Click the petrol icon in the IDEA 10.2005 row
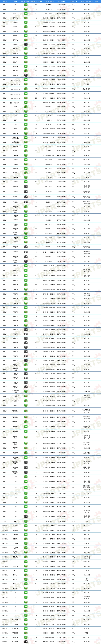The width and height of the screenshot is (101, 644). (x=26, y=124)
